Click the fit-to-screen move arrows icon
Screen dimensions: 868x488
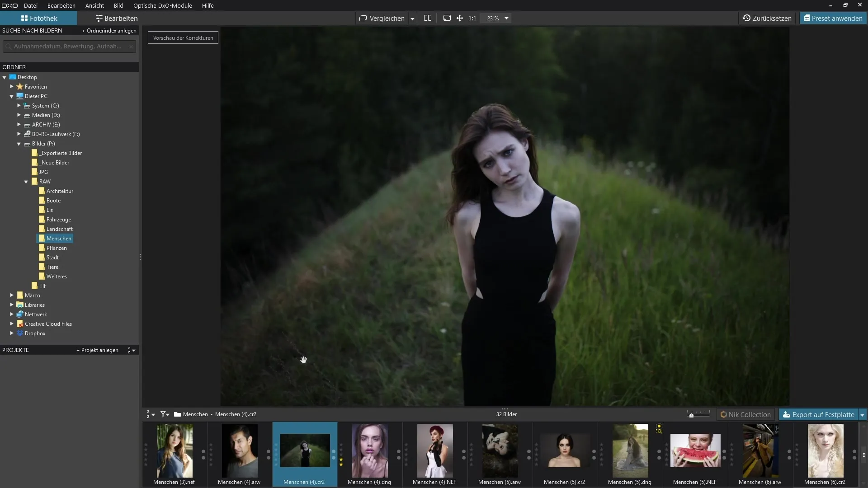tap(460, 18)
